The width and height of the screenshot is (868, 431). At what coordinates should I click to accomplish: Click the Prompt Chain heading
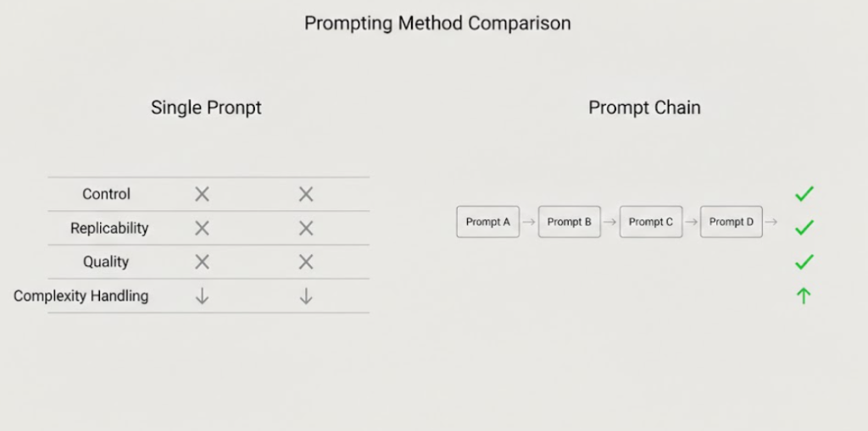click(644, 108)
